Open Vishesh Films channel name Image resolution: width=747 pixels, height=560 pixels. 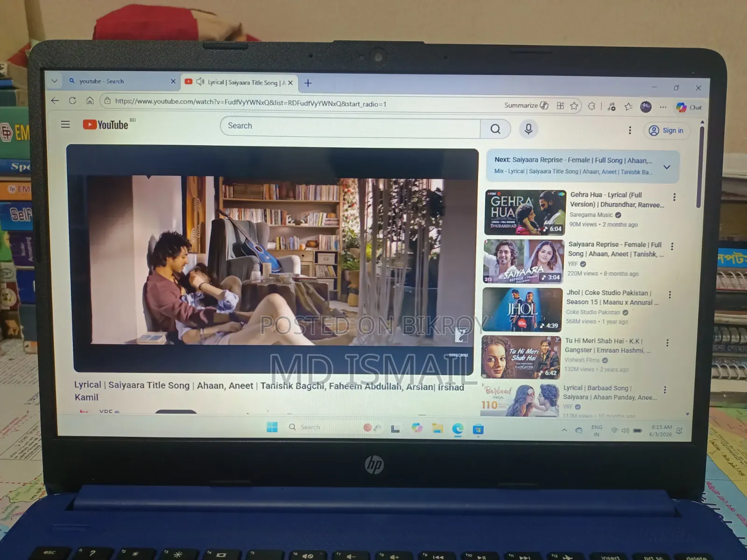pyautogui.click(x=582, y=360)
